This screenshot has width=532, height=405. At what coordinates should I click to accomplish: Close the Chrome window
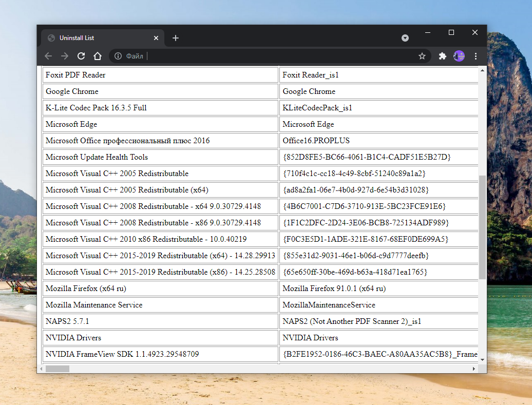475,32
